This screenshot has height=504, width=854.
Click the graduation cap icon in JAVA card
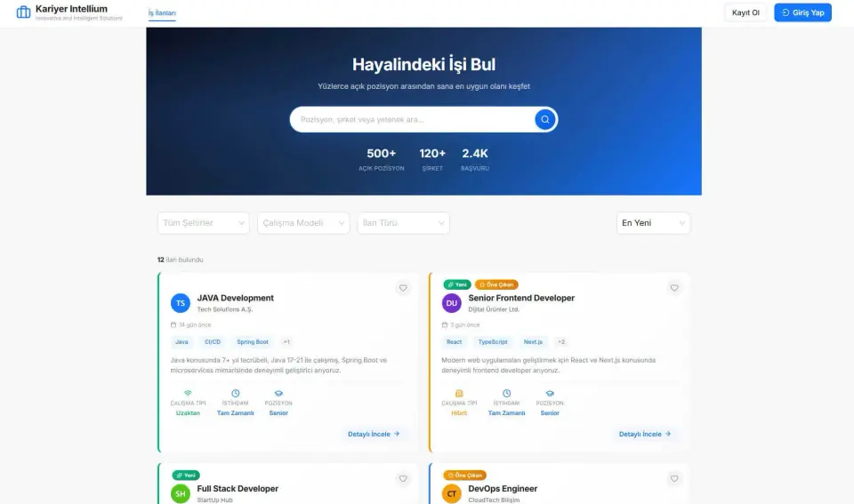click(278, 393)
